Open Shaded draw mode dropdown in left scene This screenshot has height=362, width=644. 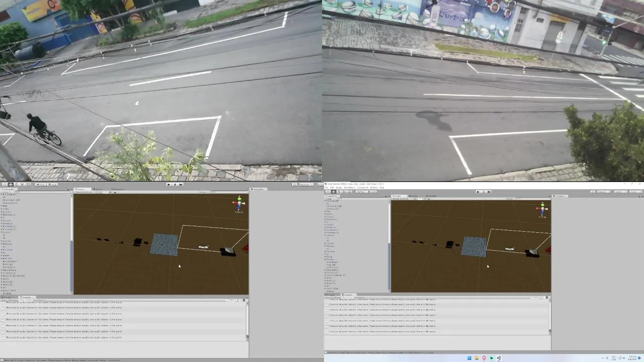click(85, 192)
